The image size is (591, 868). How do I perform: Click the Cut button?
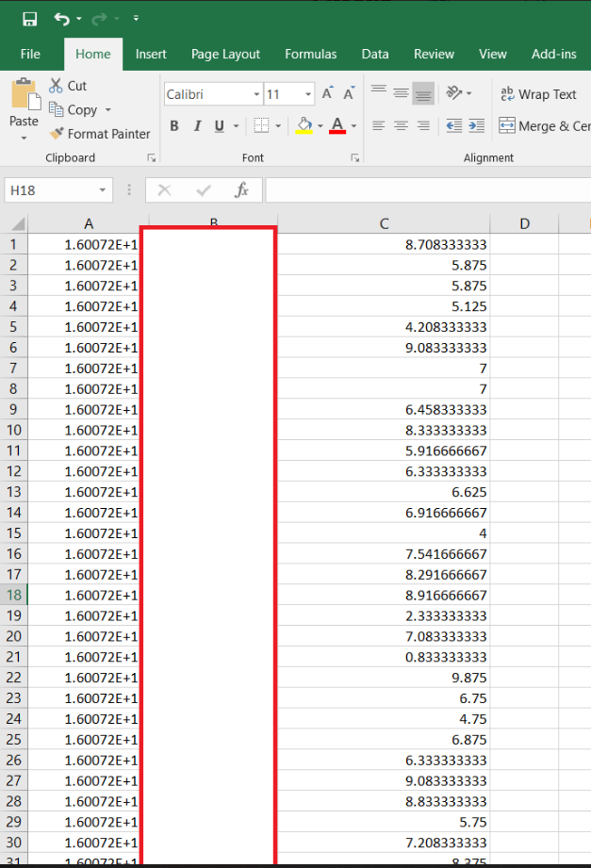coord(68,86)
